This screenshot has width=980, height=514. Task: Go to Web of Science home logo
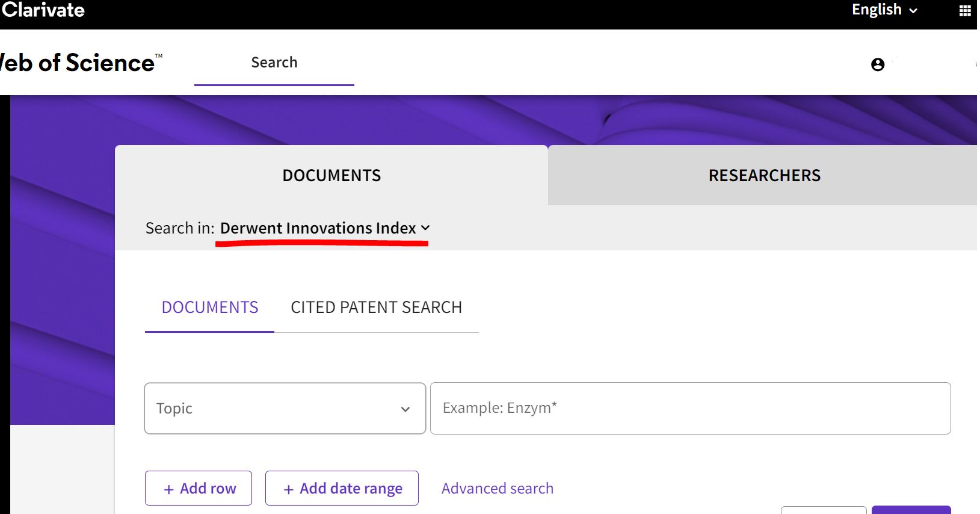point(81,63)
